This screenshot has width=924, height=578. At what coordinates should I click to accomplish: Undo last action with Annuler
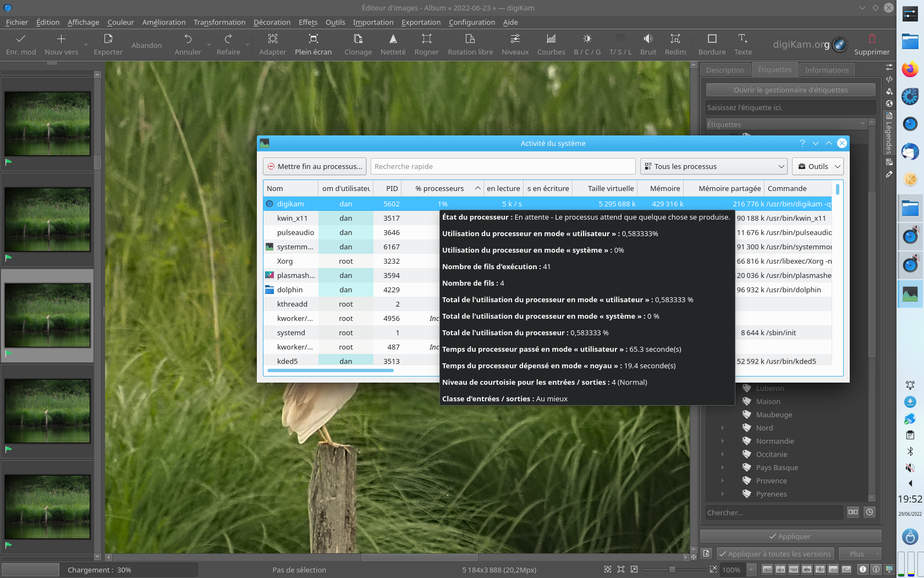[x=188, y=45]
